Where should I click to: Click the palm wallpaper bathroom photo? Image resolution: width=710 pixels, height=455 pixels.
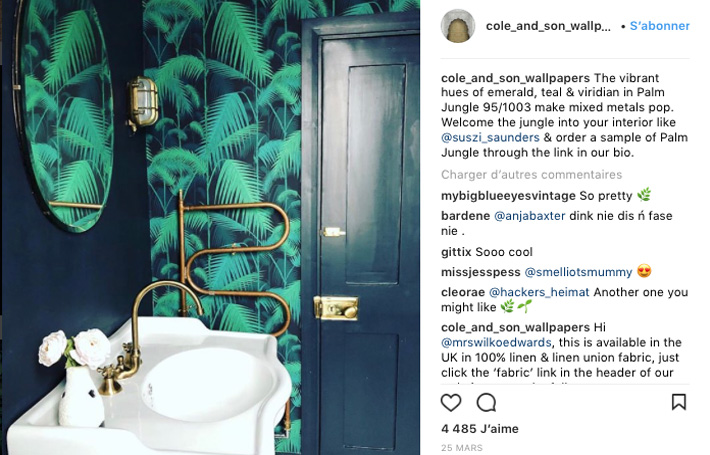pyautogui.click(x=211, y=227)
